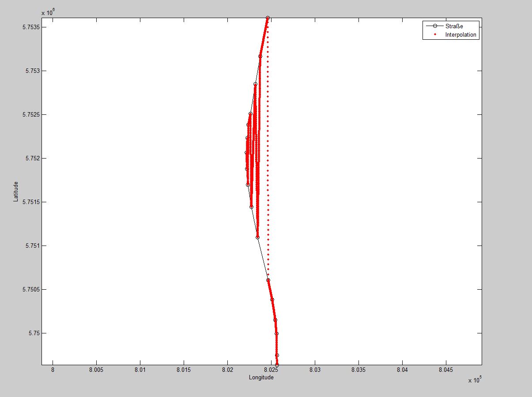Click the Longitude x-axis label
This screenshot has height=397, width=532.
pyautogui.click(x=261, y=378)
